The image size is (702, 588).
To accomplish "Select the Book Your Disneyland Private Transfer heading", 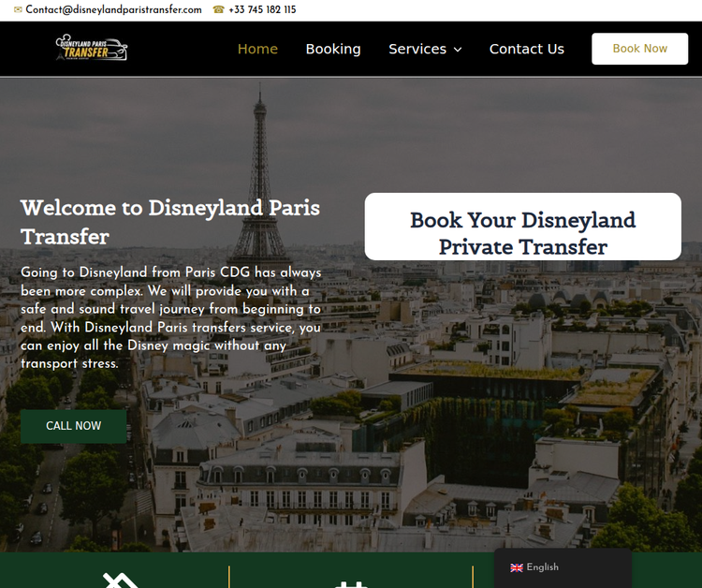I will (x=523, y=233).
